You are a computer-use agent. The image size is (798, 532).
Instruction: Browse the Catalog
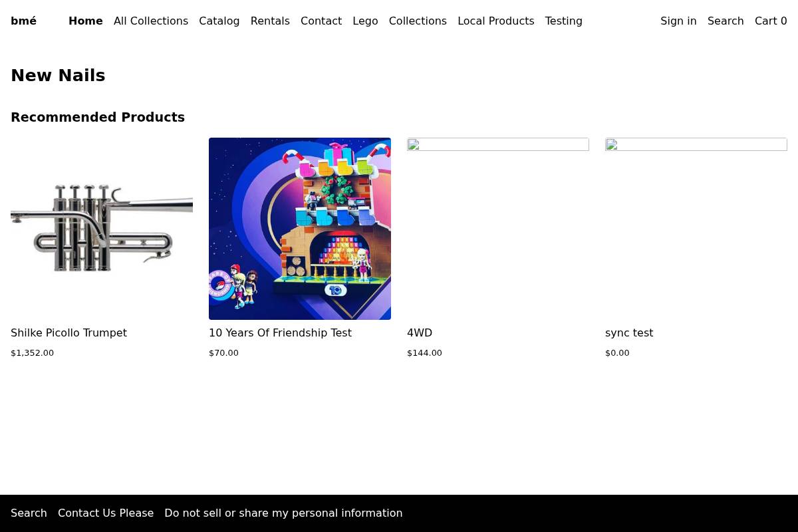(219, 21)
